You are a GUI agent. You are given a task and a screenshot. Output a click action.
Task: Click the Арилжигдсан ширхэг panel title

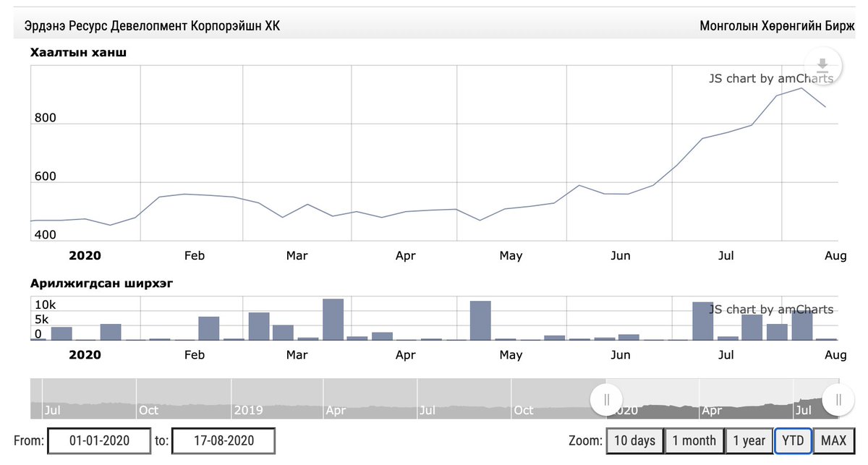[101, 283]
